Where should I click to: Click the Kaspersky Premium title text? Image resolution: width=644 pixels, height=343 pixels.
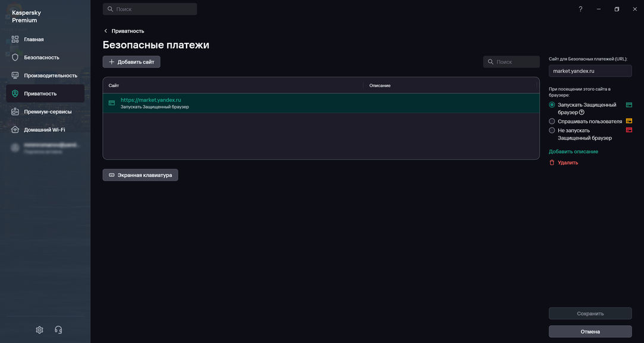pos(26,17)
